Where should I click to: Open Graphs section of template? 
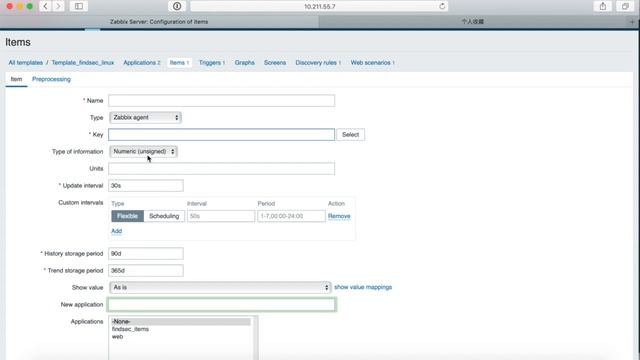244,62
